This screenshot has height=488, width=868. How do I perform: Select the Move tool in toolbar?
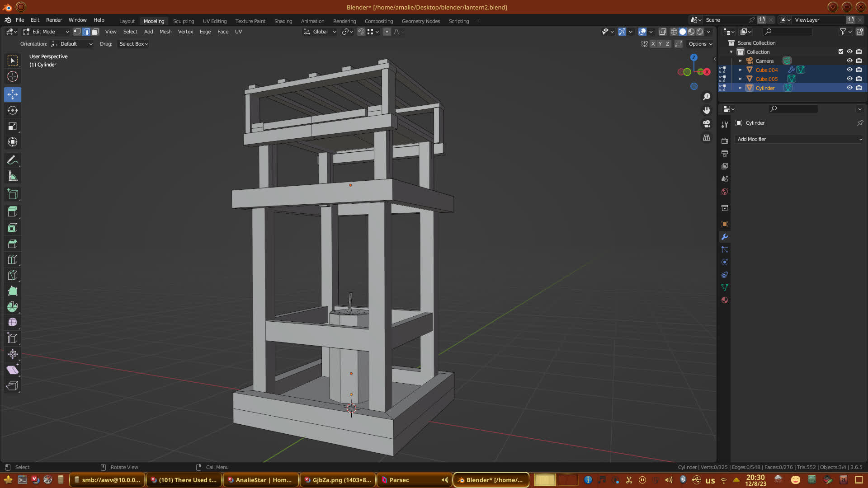click(13, 94)
